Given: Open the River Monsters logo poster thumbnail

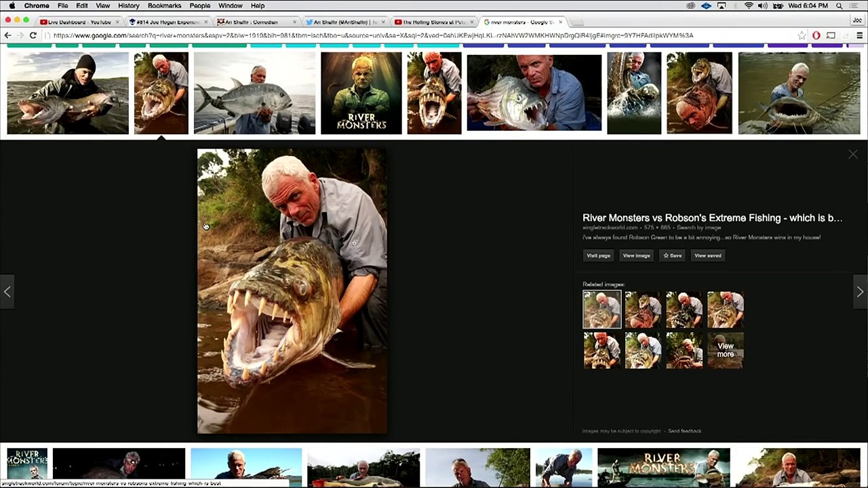Looking at the screenshot, I should (361, 94).
